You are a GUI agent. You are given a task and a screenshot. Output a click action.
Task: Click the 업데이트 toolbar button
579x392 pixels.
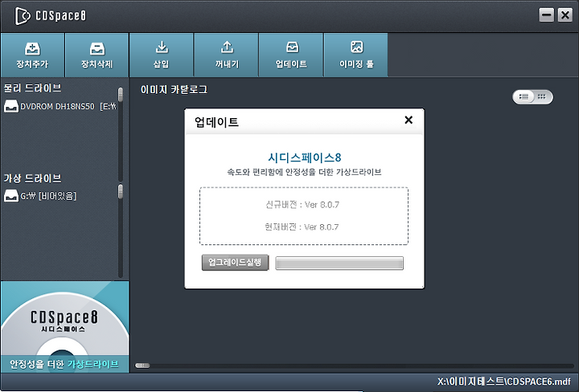tap(291, 55)
